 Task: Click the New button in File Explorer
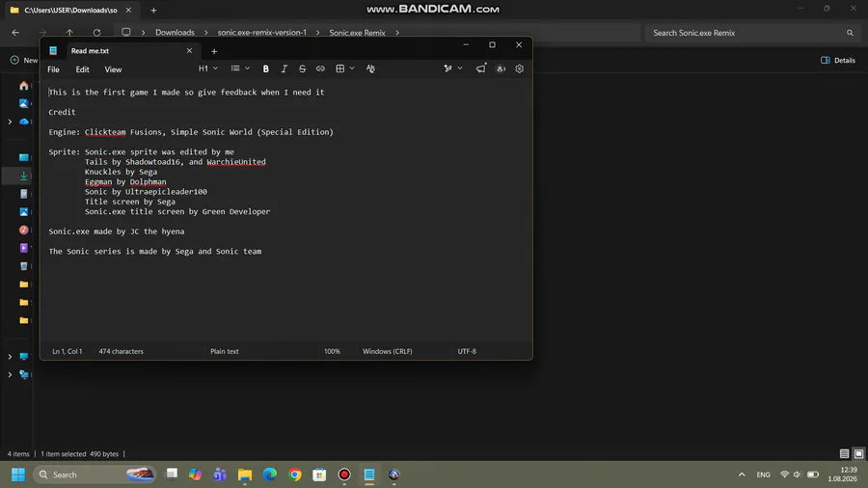pos(23,61)
